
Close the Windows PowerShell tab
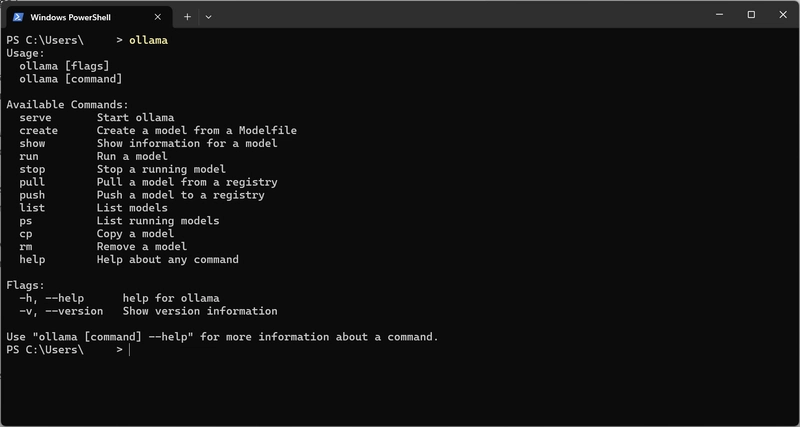158,17
